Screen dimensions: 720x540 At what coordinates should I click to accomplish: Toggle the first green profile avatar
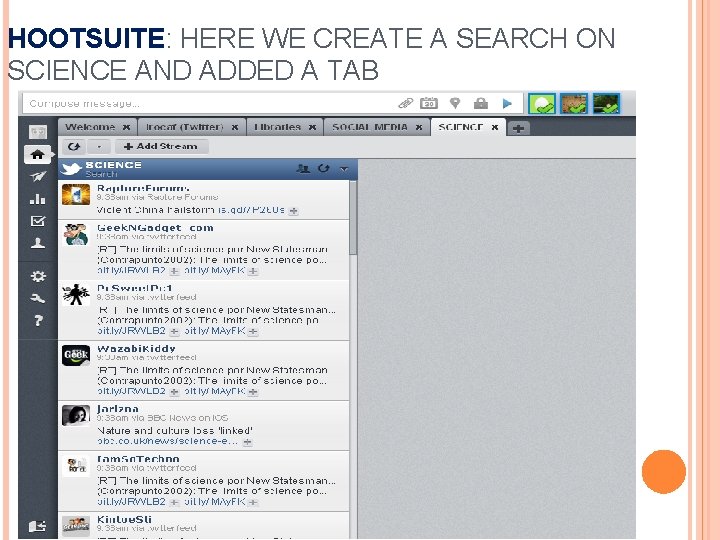pos(542,103)
